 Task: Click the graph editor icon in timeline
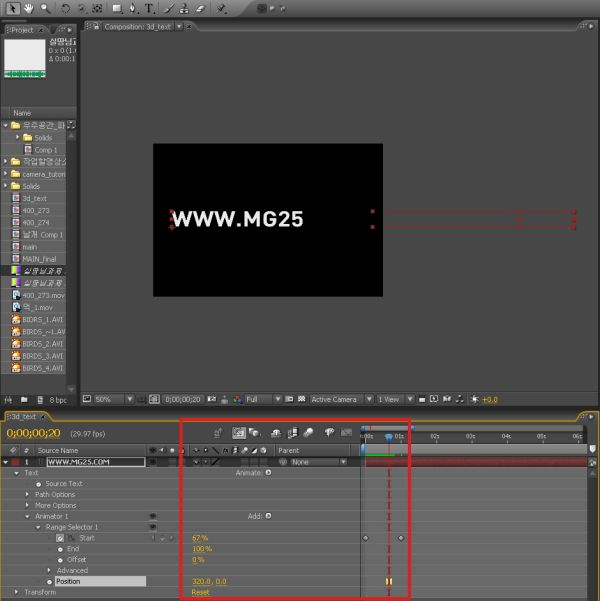[347, 433]
